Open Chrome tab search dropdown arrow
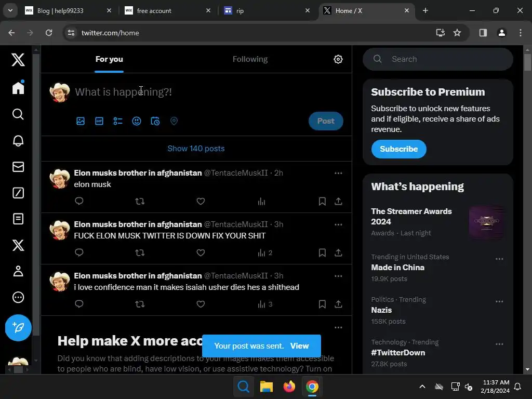Image resolution: width=532 pixels, height=399 pixels. point(10,10)
